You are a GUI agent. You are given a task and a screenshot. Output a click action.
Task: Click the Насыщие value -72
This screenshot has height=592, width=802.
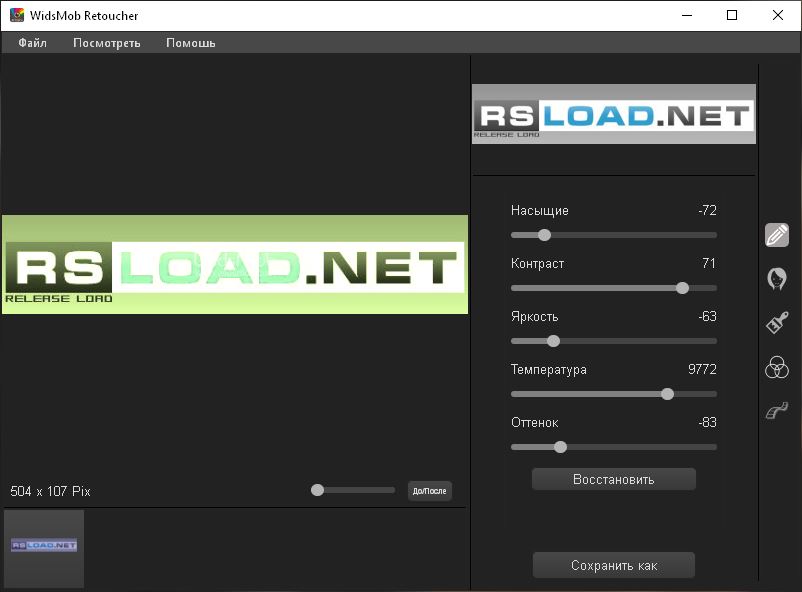(x=707, y=210)
